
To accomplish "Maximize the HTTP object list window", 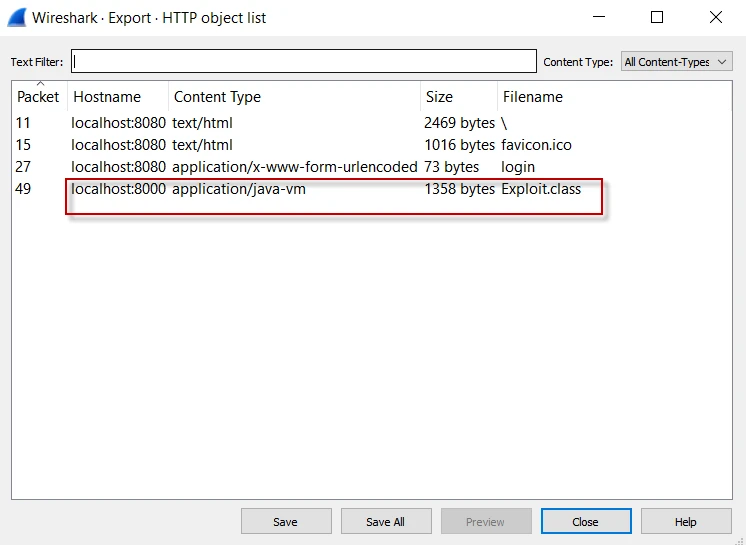I will (657, 17).
